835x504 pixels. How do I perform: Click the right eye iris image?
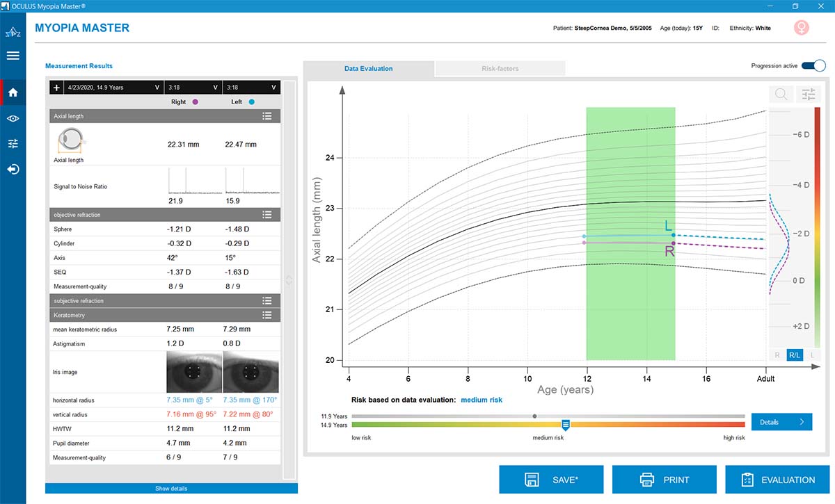[194, 372]
